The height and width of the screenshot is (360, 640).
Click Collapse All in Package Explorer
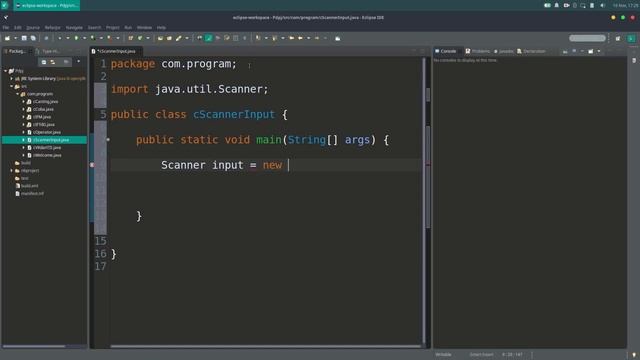(44, 62)
